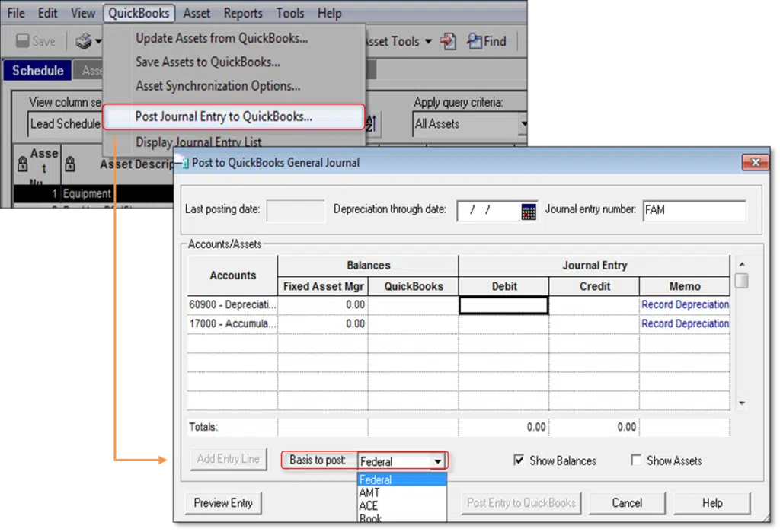Open the Reports menu
Viewport: 780px width, 532px height.
(x=243, y=13)
